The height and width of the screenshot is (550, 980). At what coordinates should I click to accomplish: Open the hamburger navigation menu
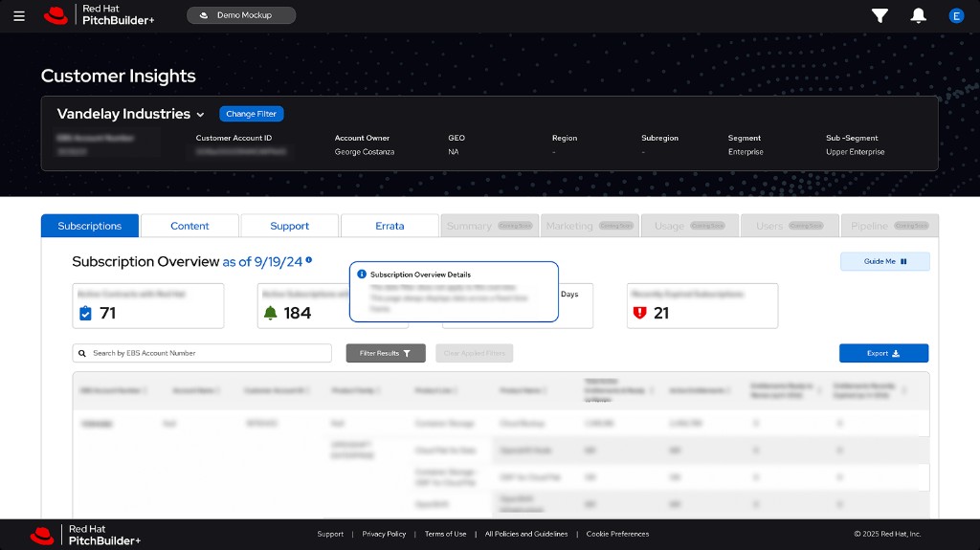pos(19,16)
